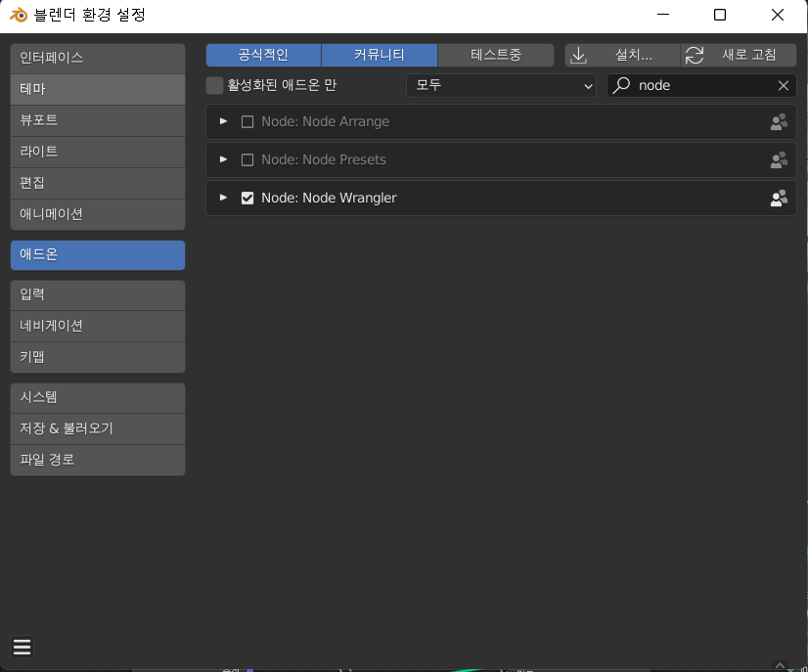
Task: Toggle the 공식적인 filter
Action: (263, 55)
